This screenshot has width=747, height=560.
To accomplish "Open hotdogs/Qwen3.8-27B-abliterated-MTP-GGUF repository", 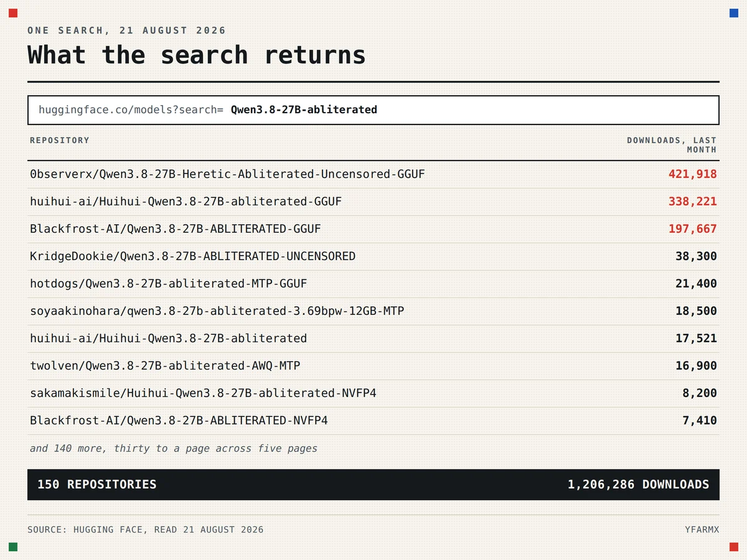I will (x=169, y=284).
